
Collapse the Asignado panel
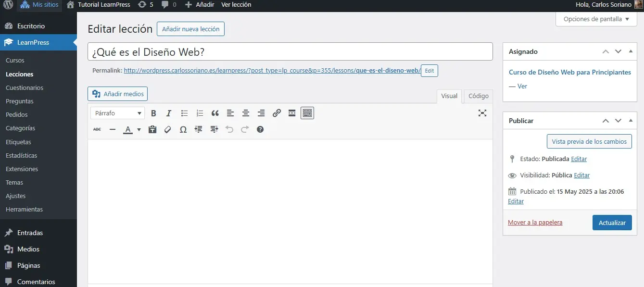pyautogui.click(x=631, y=51)
